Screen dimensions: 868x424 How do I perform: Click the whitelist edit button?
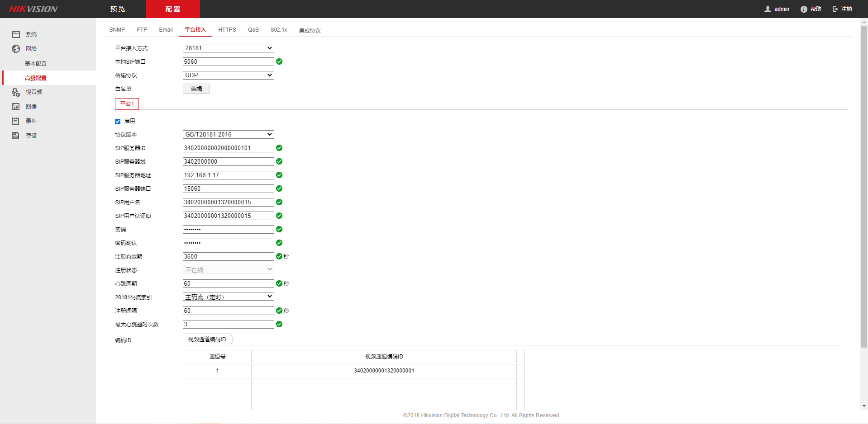(x=196, y=89)
